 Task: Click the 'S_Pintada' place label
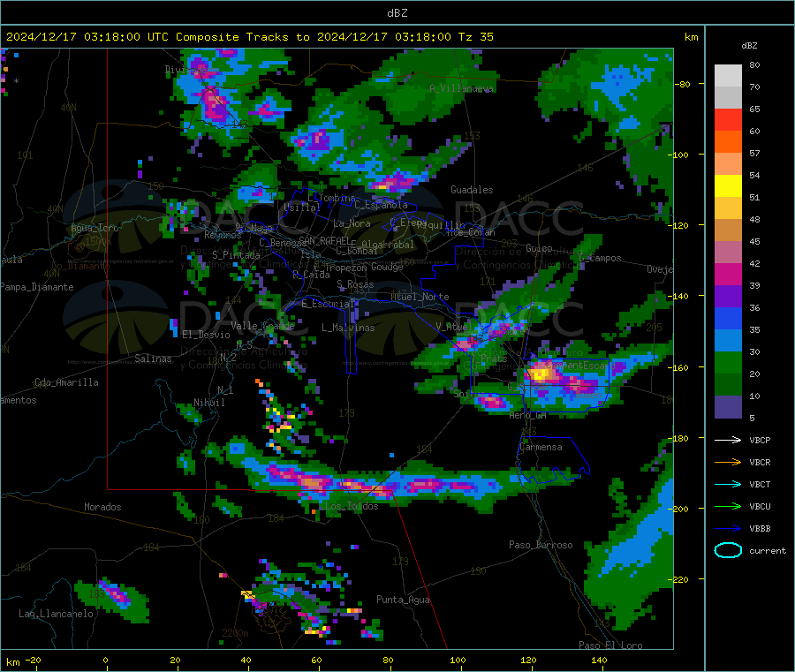click(236, 255)
